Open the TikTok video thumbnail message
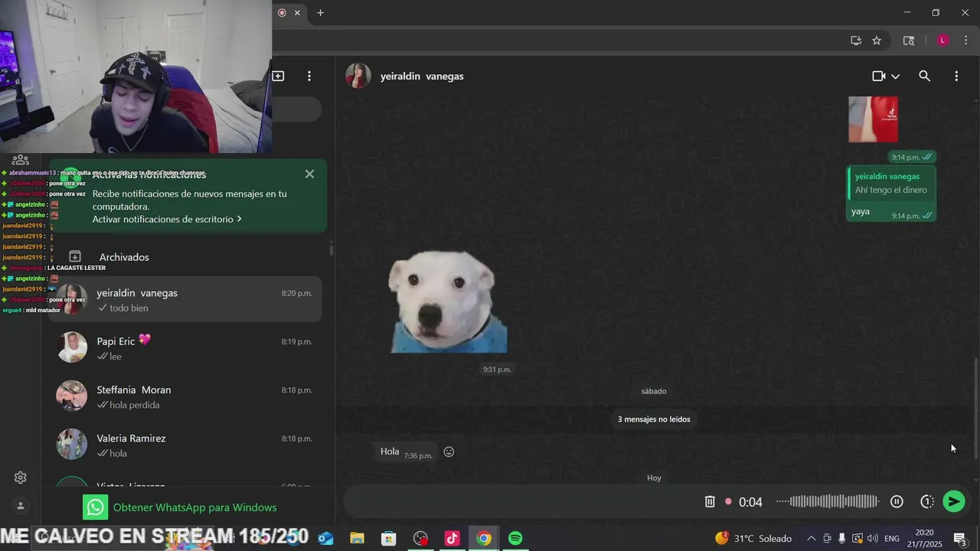The height and width of the screenshot is (551, 980). coord(874,119)
